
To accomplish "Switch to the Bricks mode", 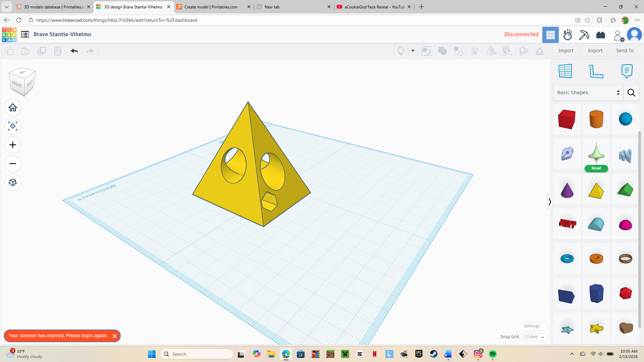I will [x=600, y=35].
